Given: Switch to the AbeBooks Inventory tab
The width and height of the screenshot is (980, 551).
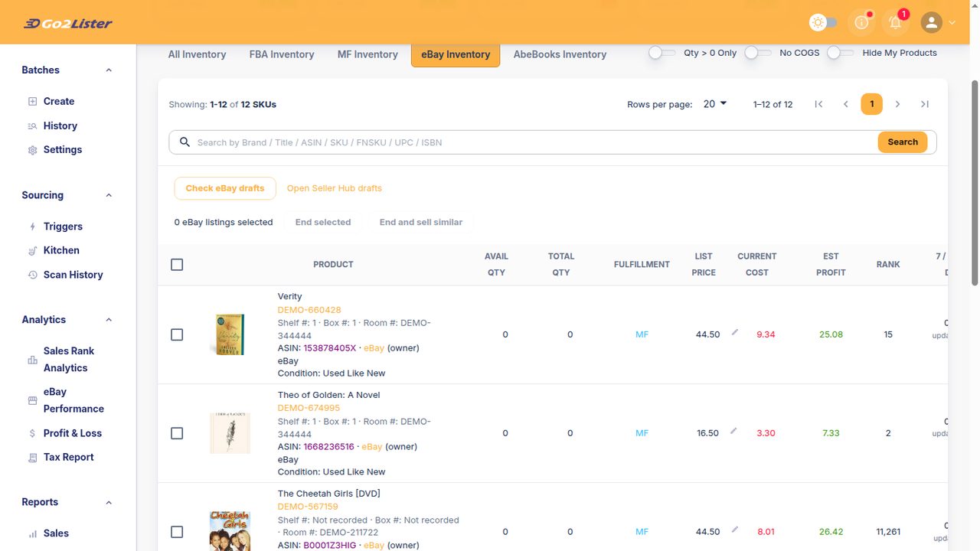Looking at the screenshot, I should click(560, 54).
